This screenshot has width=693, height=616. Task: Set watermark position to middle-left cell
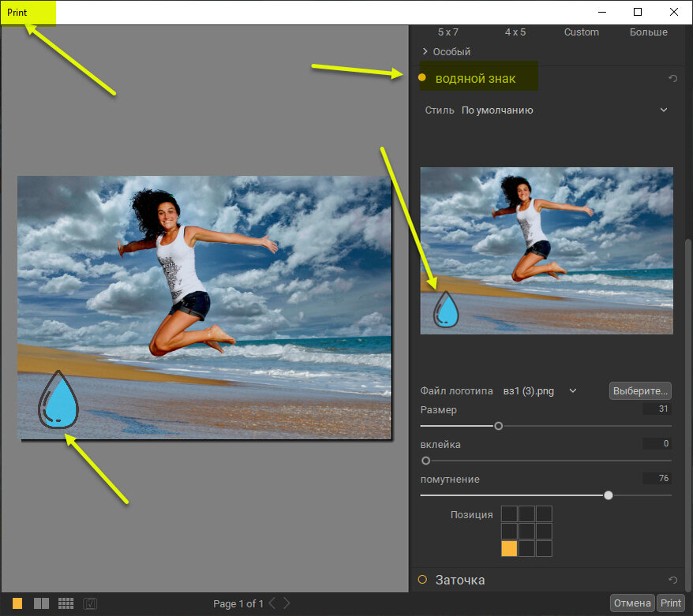509,532
